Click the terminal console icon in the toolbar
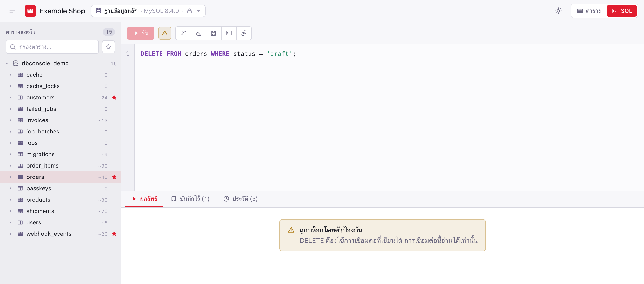Viewport: 644px width, 284px height. 229,33
